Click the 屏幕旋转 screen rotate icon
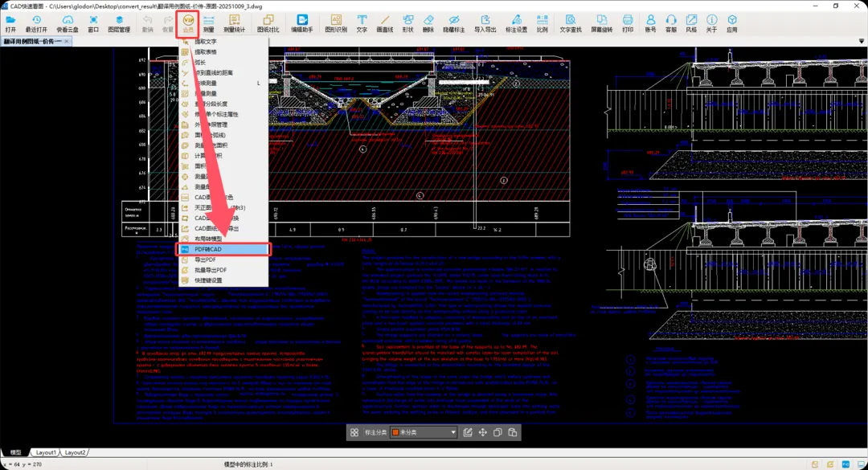 [x=601, y=22]
